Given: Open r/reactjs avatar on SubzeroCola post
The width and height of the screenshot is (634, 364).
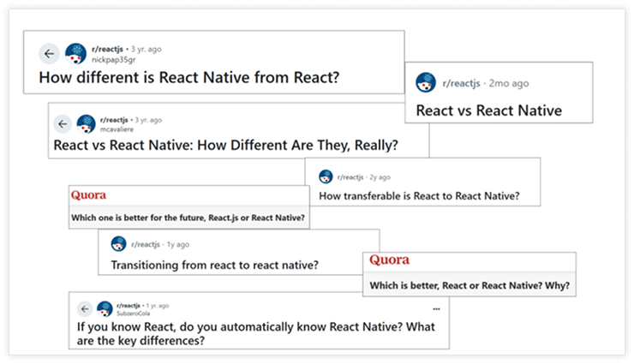Looking at the screenshot, I should click(105, 309).
